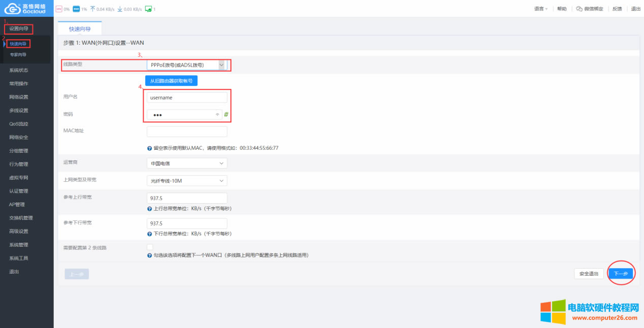Open the 上网类型及带宽 dropdown
Image resolution: width=644 pixels, height=328 pixels.
(186, 180)
